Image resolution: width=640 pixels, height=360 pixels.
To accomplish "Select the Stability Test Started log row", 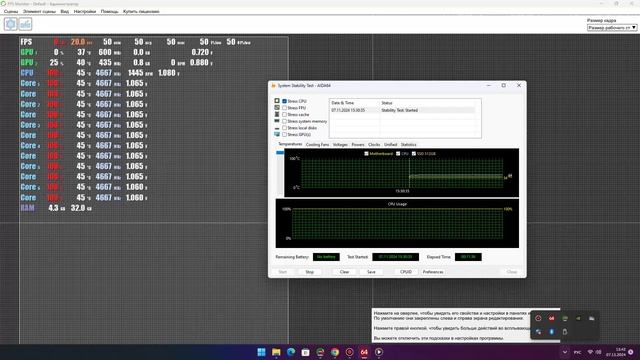I will point(403,110).
